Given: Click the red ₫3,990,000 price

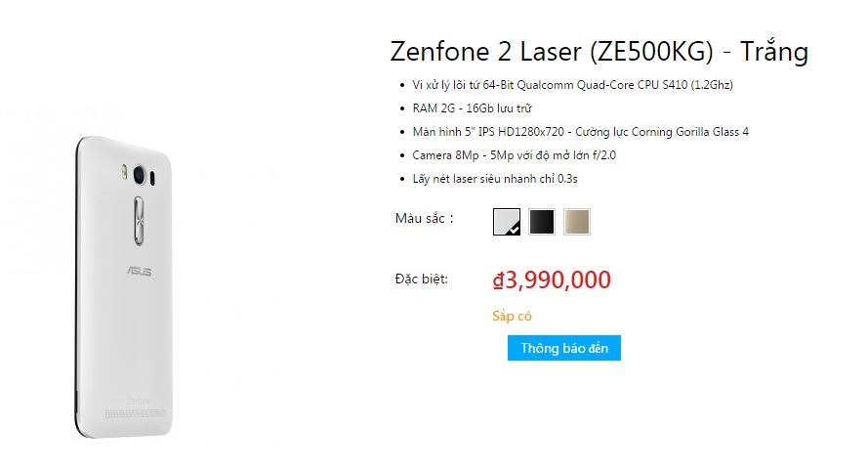Looking at the screenshot, I should [552, 280].
